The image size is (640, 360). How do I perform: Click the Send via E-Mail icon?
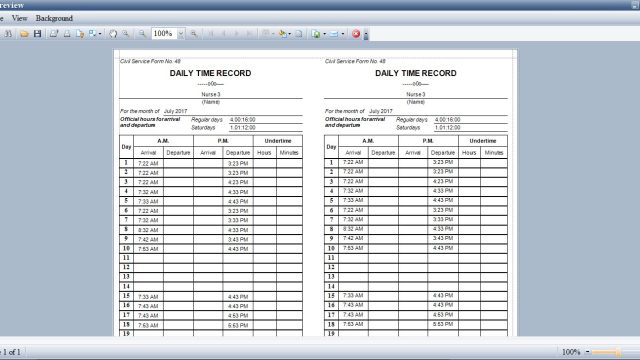point(334,34)
